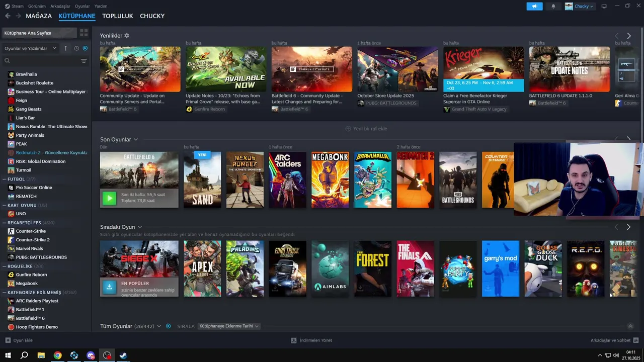Open Apex Legends cover in Sıradaki Oyun
The width and height of the screenshot is (644, 362).
click(x=202, y=268)
